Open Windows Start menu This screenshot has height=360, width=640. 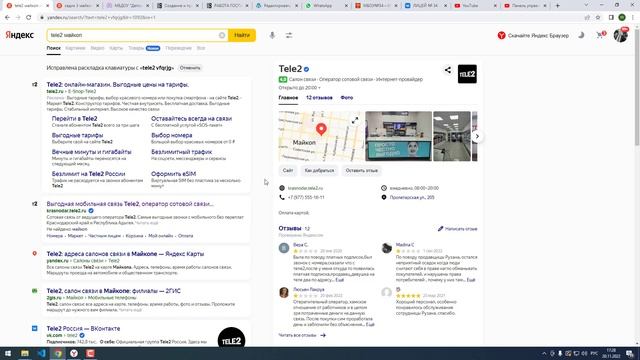coord(8,353)
